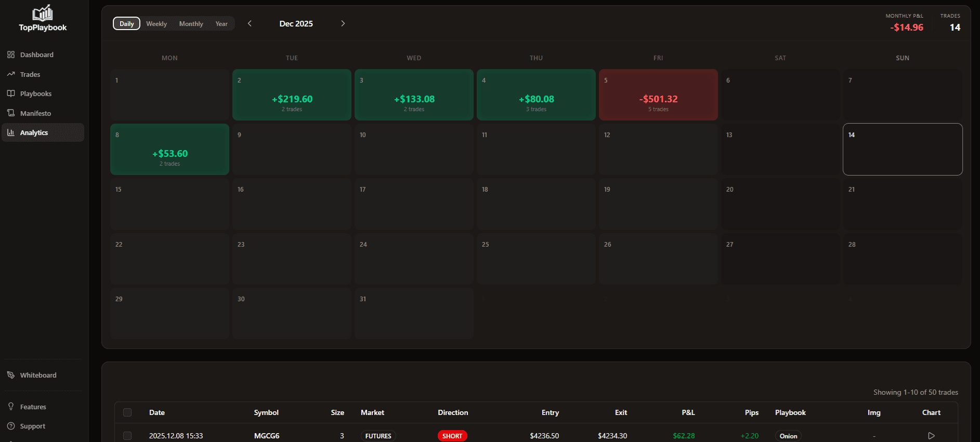Image resolution: width=980 pixels, height=442 pixels.
Task: Open Dec 3 cell with +$133.08
Action: click(x=414, y=95)
